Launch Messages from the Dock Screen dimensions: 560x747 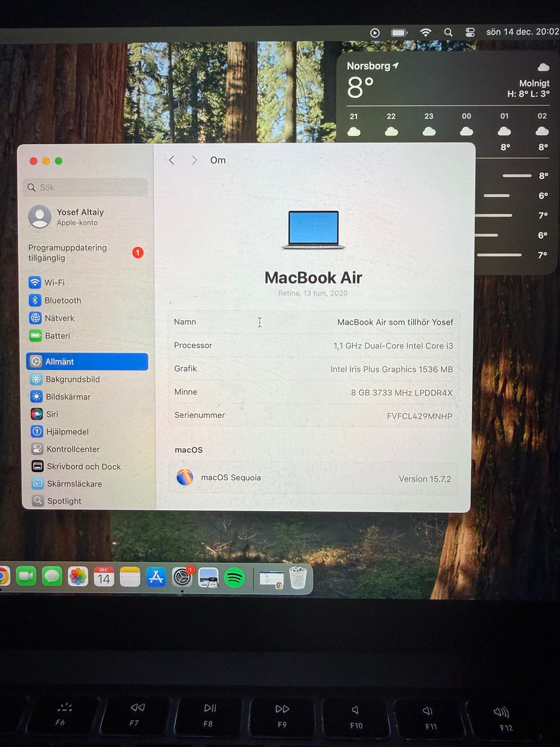52,577
